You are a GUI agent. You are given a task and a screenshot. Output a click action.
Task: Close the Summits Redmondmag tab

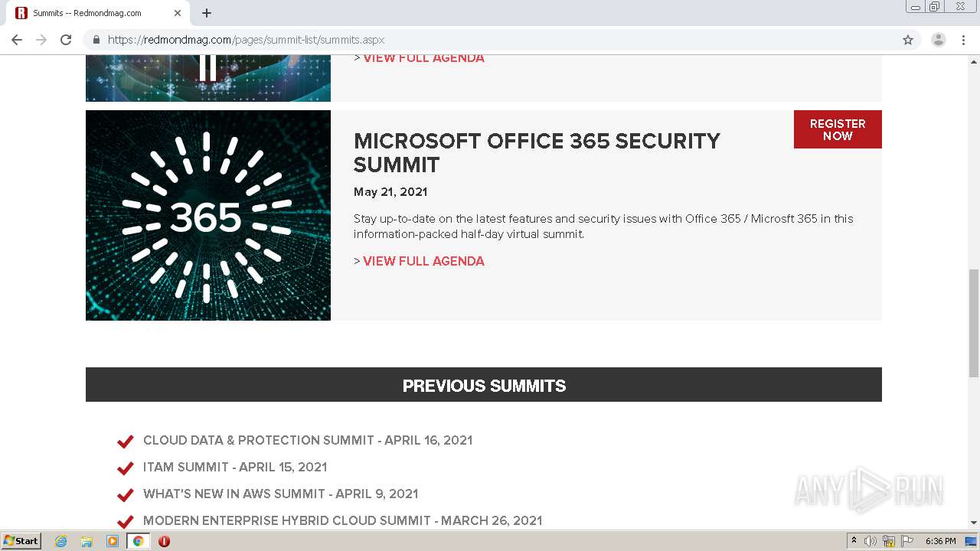coord(177,13)
